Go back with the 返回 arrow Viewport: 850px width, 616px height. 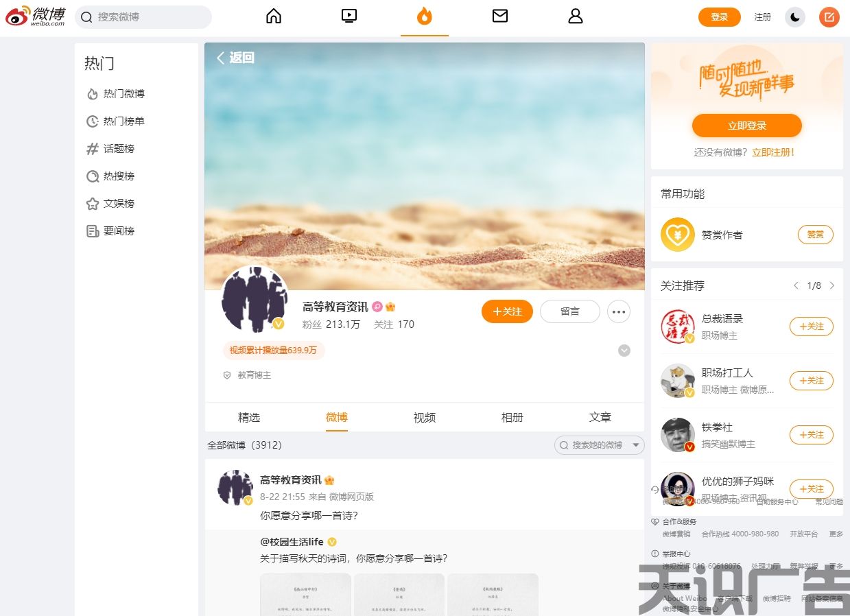tap(235, 58)
